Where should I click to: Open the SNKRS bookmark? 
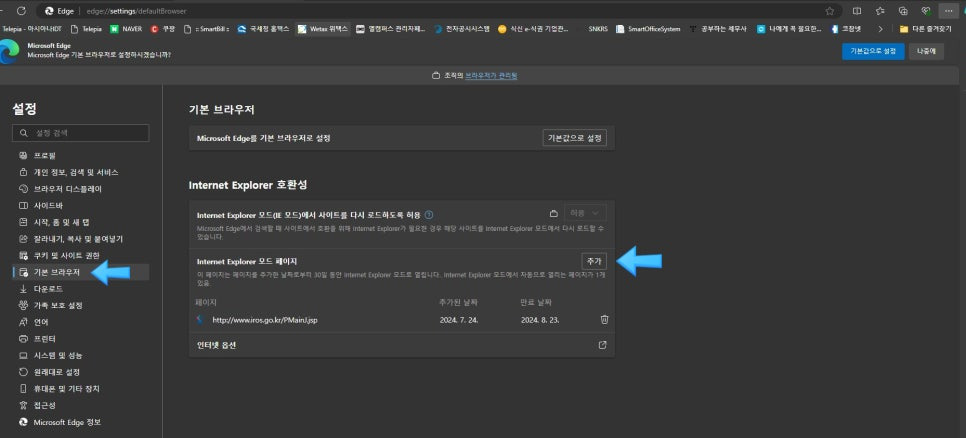(x=598, y=28)
